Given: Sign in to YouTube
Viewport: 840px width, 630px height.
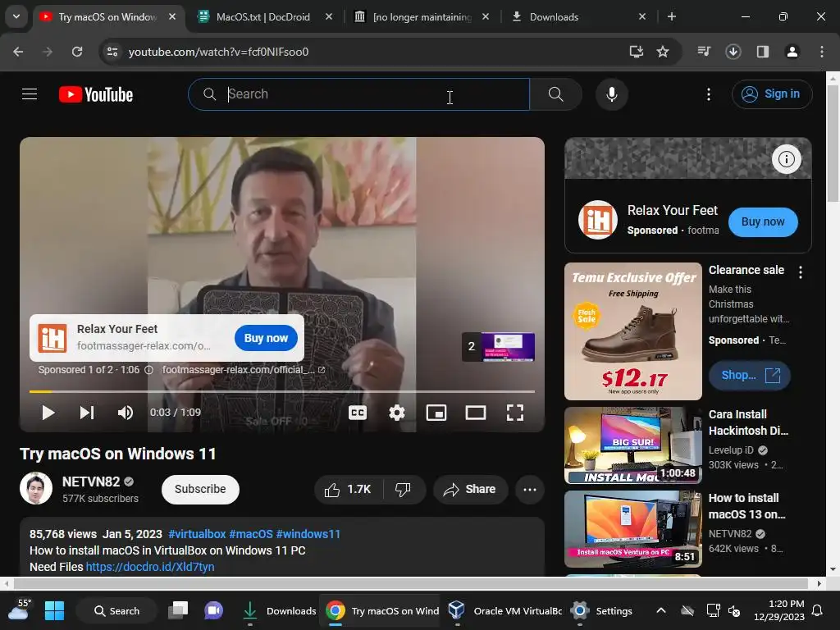Looking at the screenshot, I should pyautogui.click(x=771, y=94).
